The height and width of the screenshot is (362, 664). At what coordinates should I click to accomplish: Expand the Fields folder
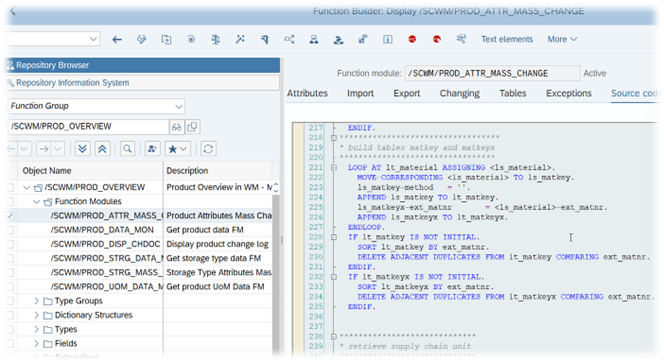tap(36, 343)
